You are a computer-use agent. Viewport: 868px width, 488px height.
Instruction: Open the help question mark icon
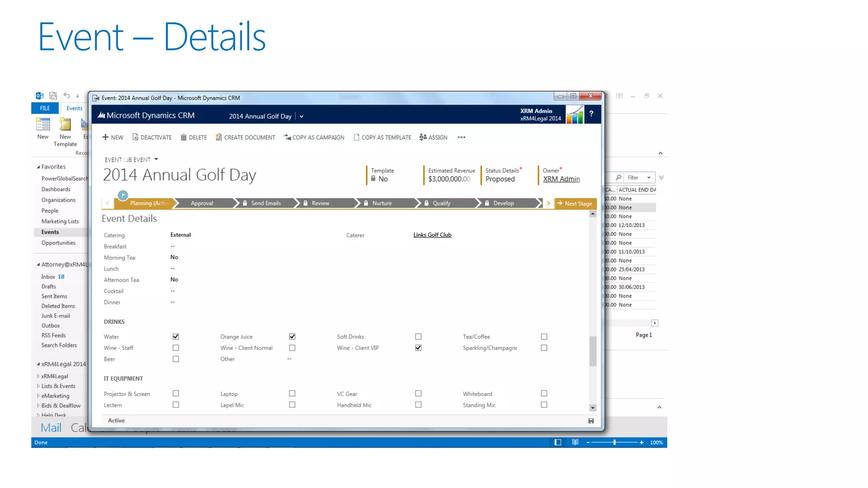[x=591, y=114]
